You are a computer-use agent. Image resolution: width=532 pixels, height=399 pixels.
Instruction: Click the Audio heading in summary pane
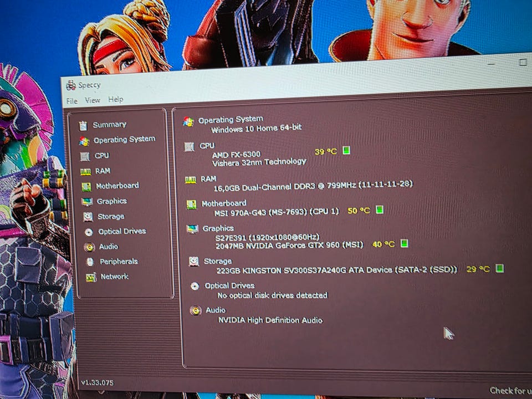[216, 310]
